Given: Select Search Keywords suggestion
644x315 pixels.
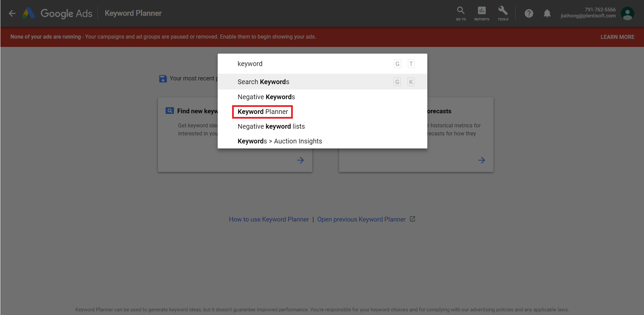Looking at the screenshot, I should [x=322, y=82].
